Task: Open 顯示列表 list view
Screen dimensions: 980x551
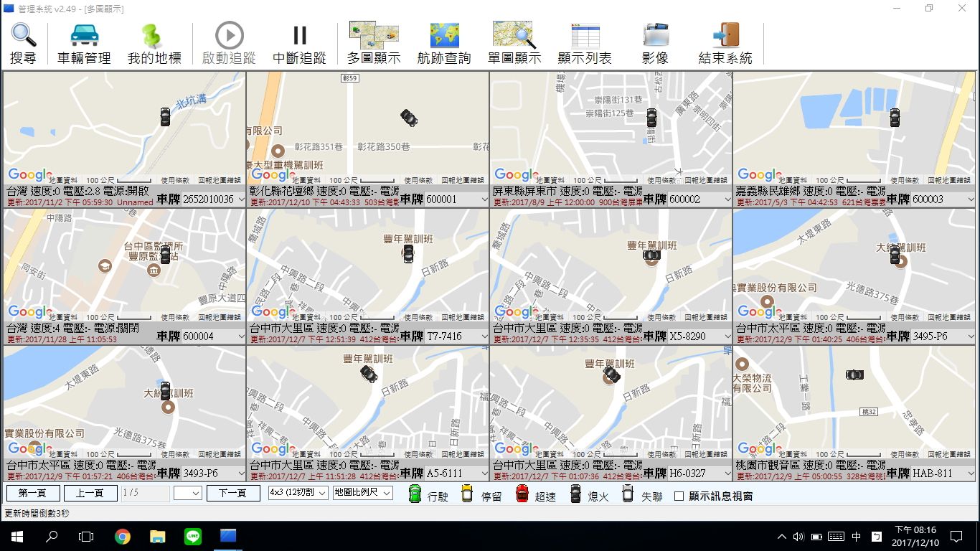Action: [x=585, y=36]
